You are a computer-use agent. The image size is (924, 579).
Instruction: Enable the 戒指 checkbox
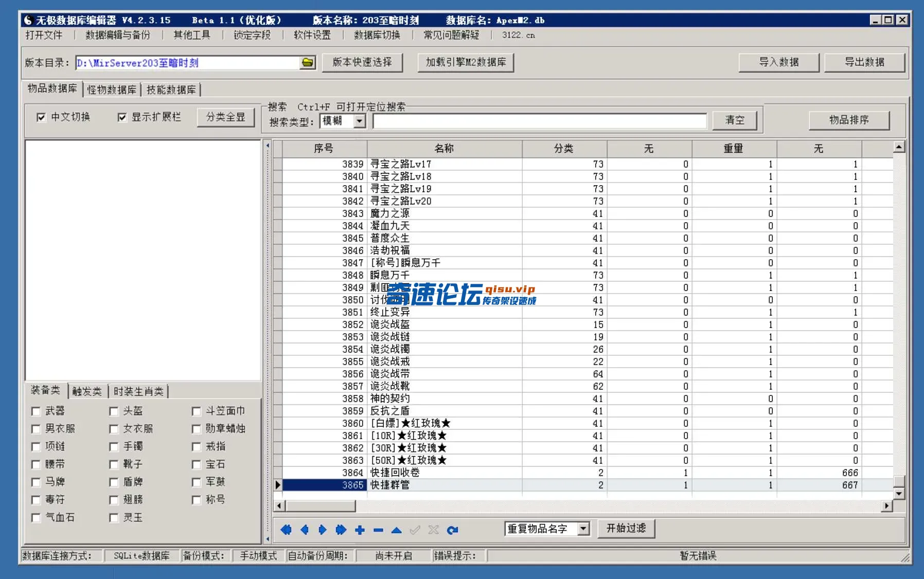[x=196, y=446]
